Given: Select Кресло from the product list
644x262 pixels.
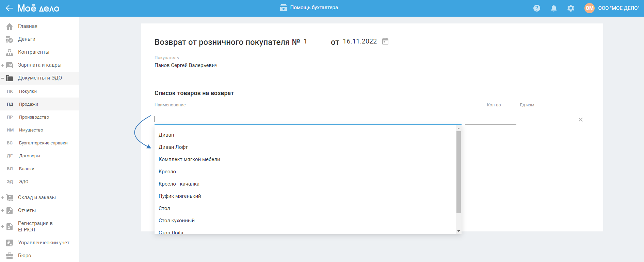Looking at the screenshot, I should [305, 172].
